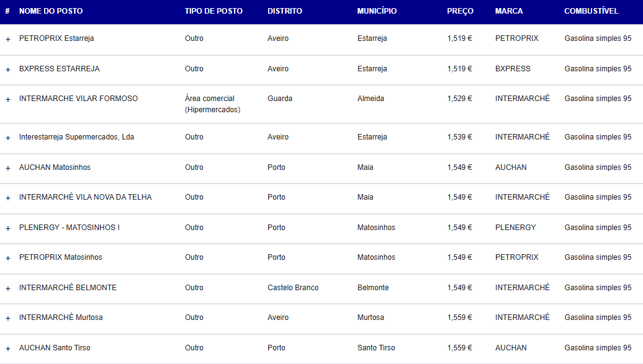Expand PLENERGY - MATOSINHOS I row
Image resolution: width=643 pixels, height=364 pixels.
point(8,229)
